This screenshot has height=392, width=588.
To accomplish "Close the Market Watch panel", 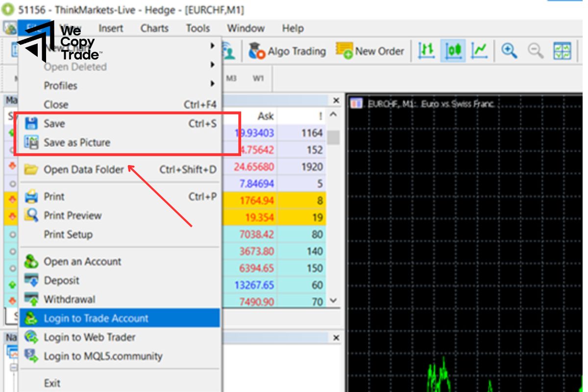I will tap(336, 100).
